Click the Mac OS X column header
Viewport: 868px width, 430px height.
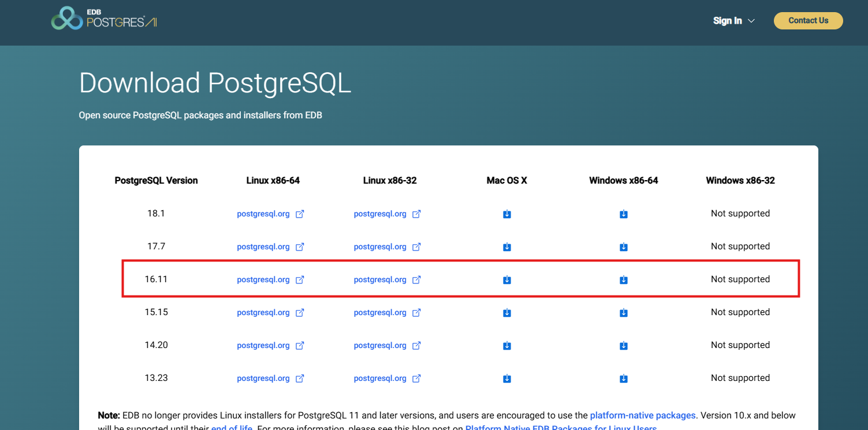[x=507, y=181]
